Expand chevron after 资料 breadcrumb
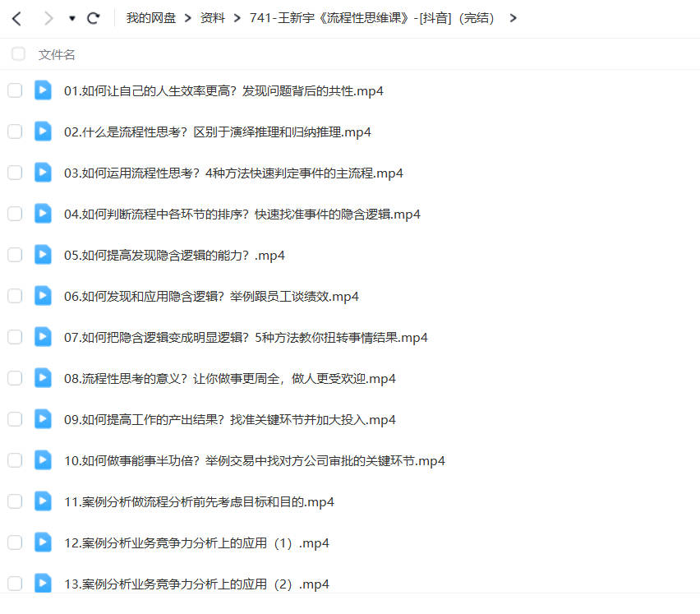This screenshot has width=700, height=614. pyautogui.click(x=237, y=18)
